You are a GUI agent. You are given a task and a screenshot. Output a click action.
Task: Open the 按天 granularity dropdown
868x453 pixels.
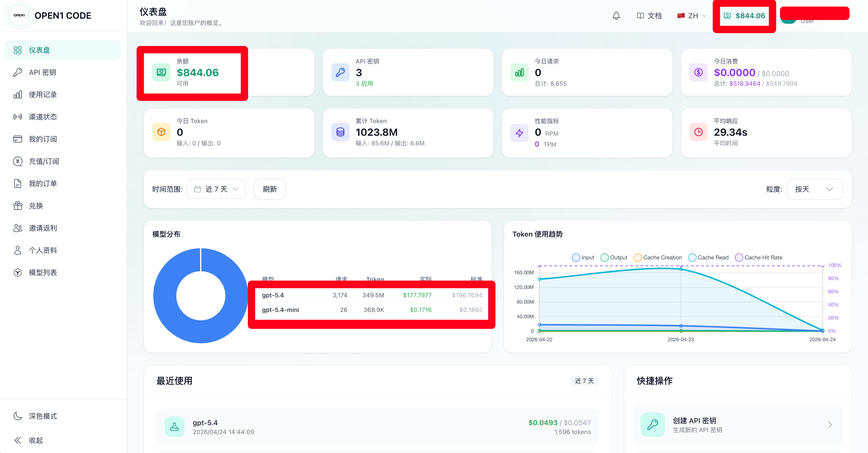(814, 189)
